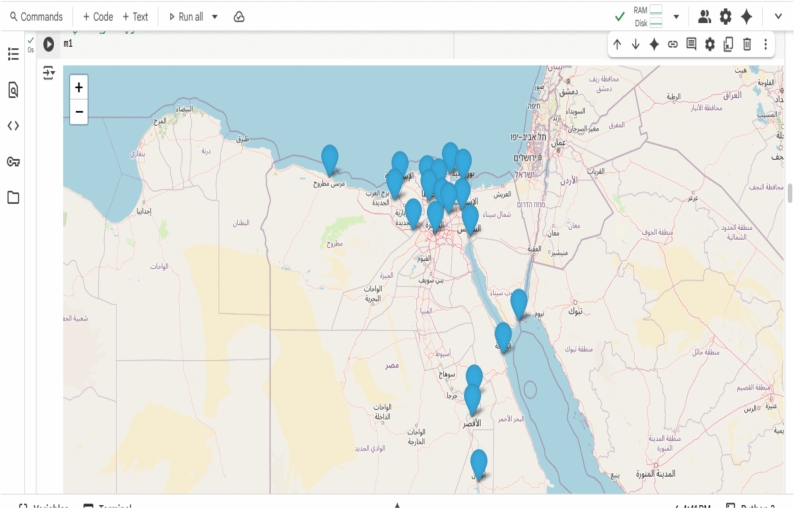The width and height of the screenshot is (794, 509).
Task: Move cell down with arrow icon
Action: tap(636, 45)
